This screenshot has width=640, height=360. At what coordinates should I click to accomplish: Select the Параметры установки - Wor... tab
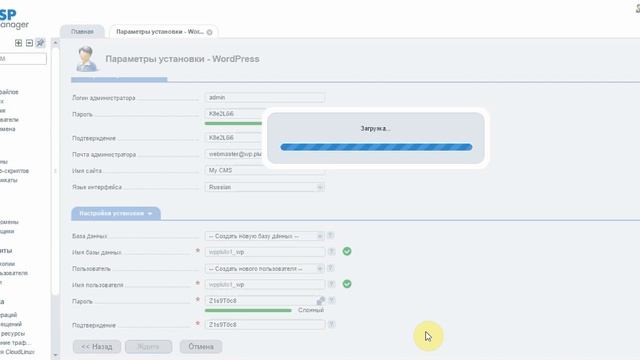163,32
